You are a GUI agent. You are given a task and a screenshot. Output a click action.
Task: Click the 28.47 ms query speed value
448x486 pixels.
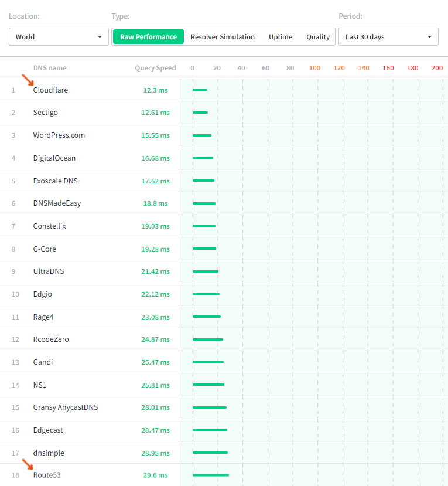(x=155, y=430)
